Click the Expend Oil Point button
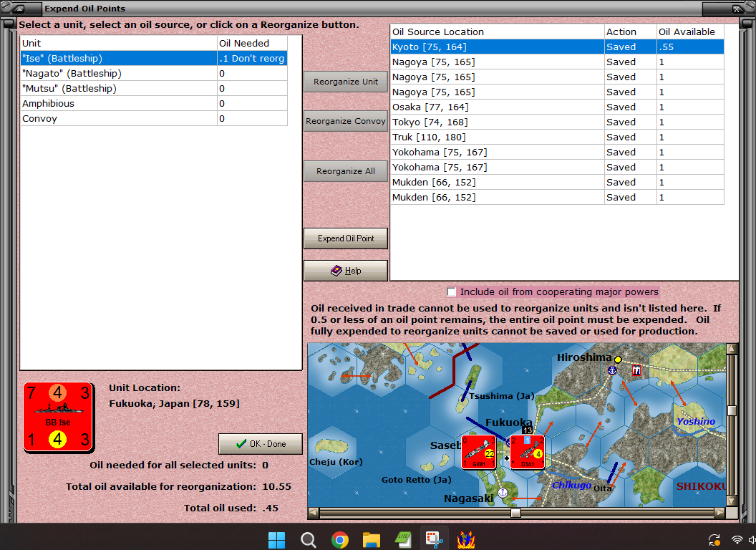 (x=346, y=238)
